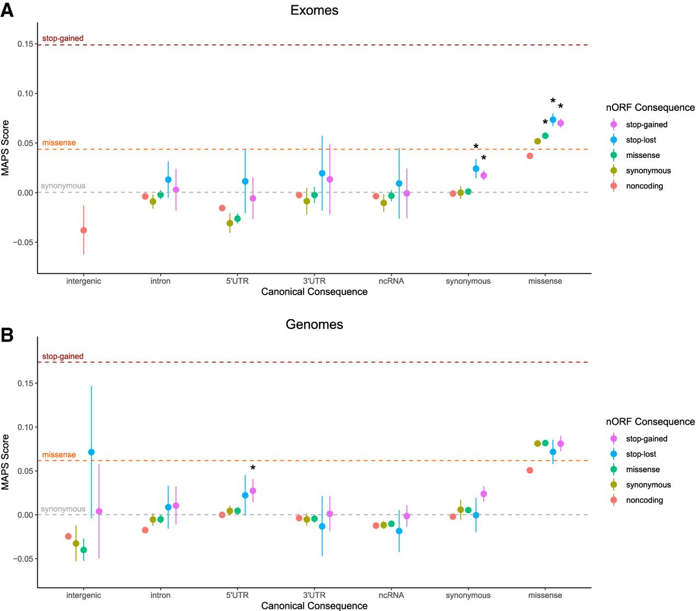Click the gray synonymous baseline label in Exomes
The image size is (700, 611).
coord(63,186)
